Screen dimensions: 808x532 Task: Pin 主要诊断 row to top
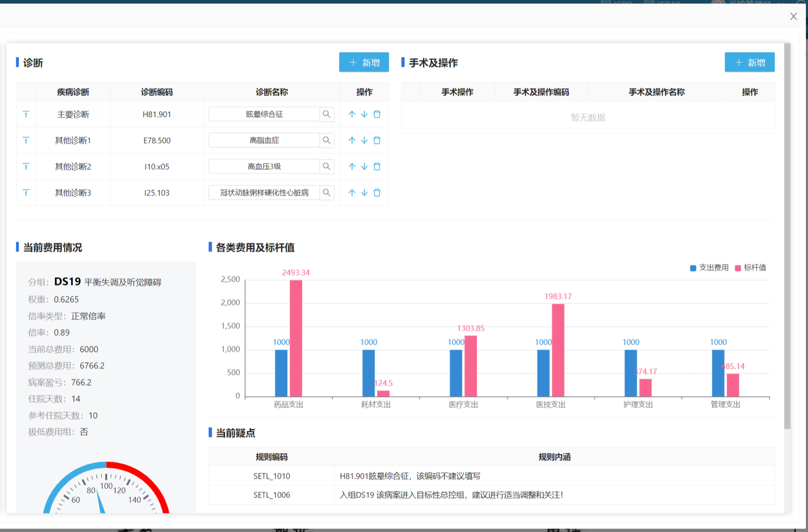[x=26, y=115]
